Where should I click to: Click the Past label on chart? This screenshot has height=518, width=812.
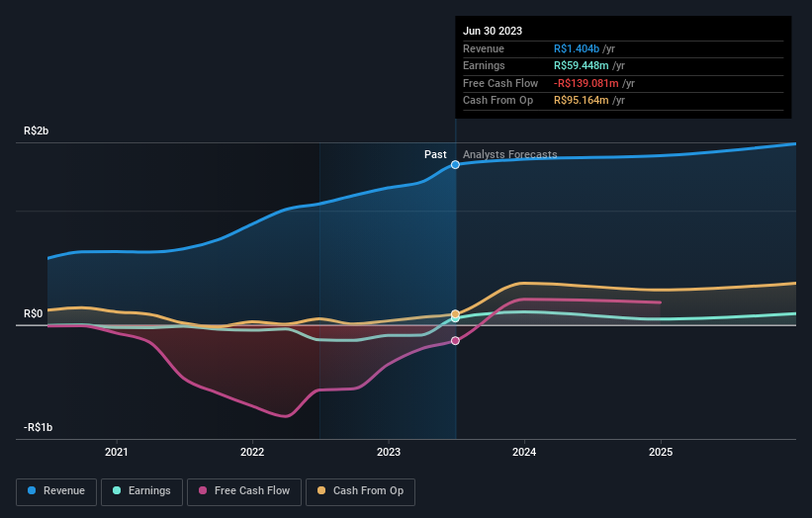pyautogui.click(x=435, y=154)
